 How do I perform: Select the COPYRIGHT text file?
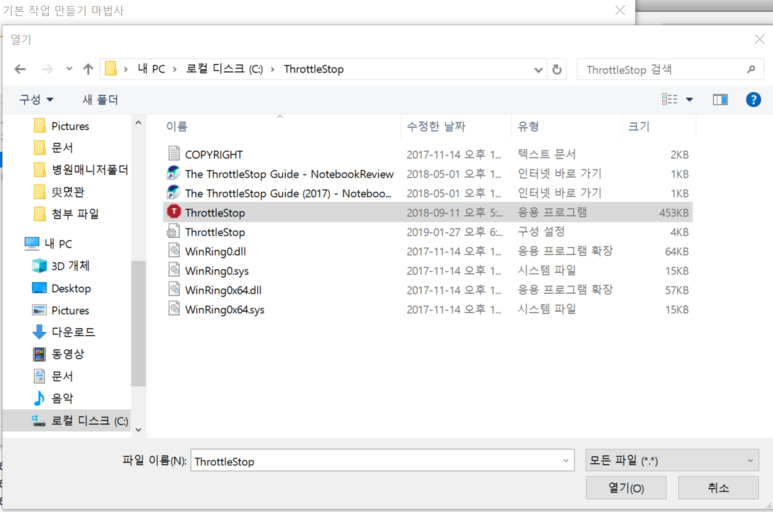click(x=428, y=154)
